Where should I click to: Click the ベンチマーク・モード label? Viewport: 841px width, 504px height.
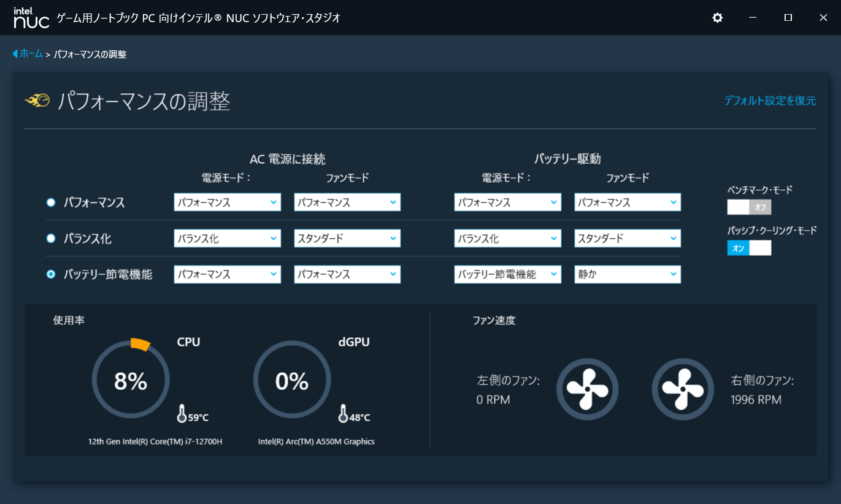759,190
